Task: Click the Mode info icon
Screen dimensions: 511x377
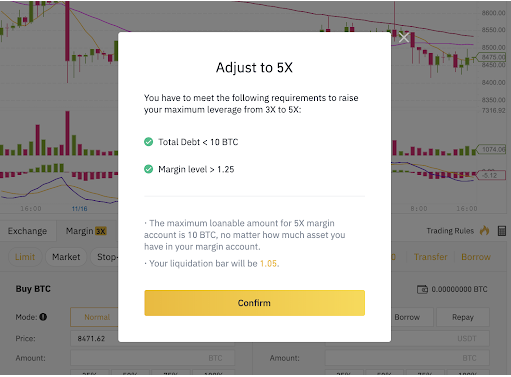Action: click(x=43, y=317)
